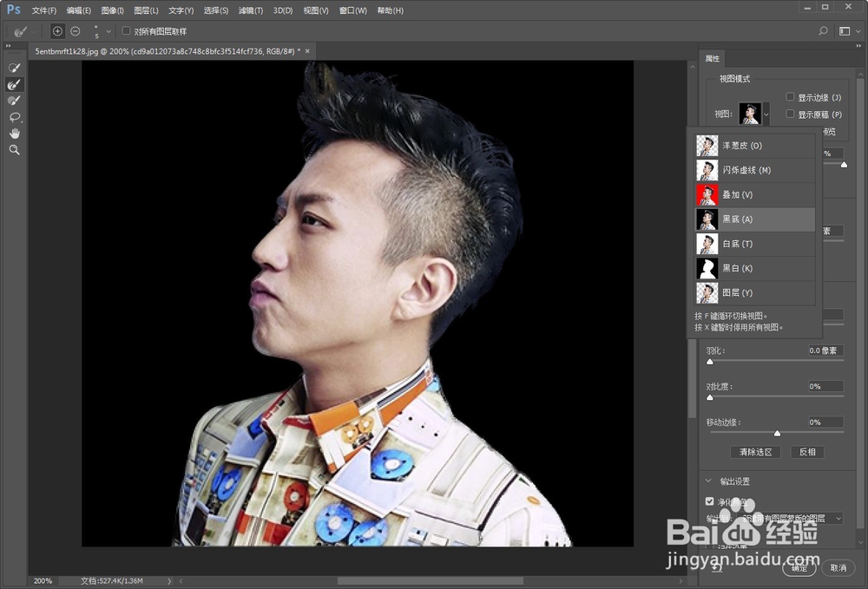
Task: Click the reset workspace undo icon
Action: (717, 567)
